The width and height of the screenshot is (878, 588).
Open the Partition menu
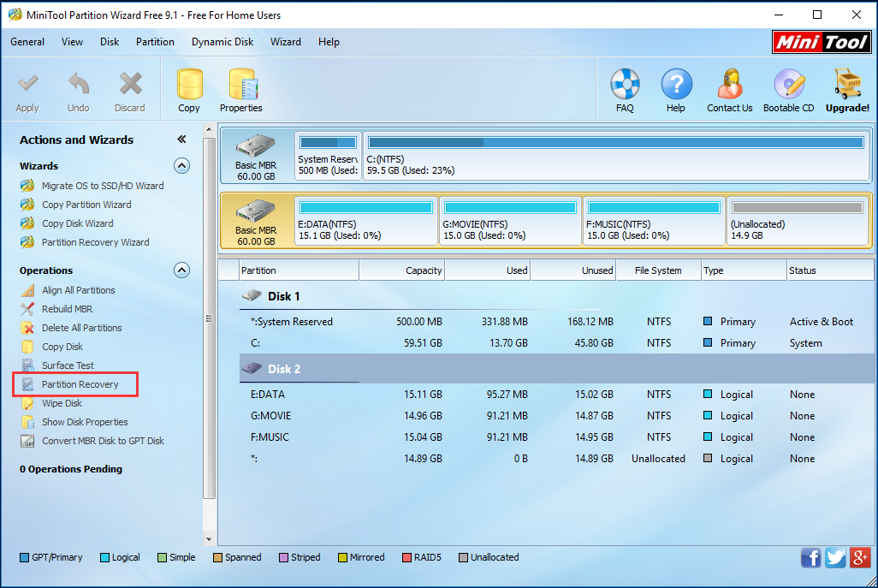pyautogui.click(x=155, y=42)
